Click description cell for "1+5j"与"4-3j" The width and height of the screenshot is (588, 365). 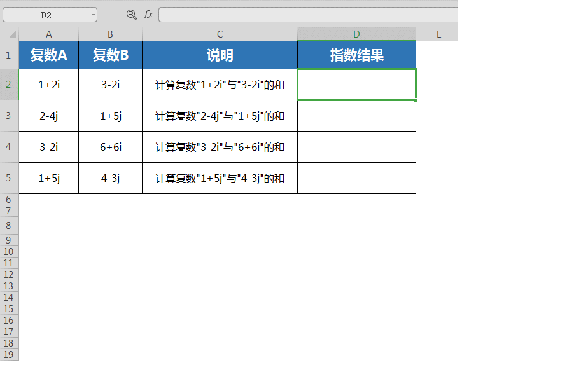point(220,178)
